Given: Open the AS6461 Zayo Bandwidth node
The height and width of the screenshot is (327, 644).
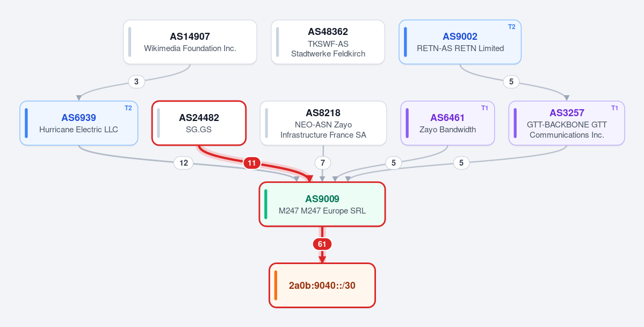Looking at the screenshot, I should click(447, 123).
